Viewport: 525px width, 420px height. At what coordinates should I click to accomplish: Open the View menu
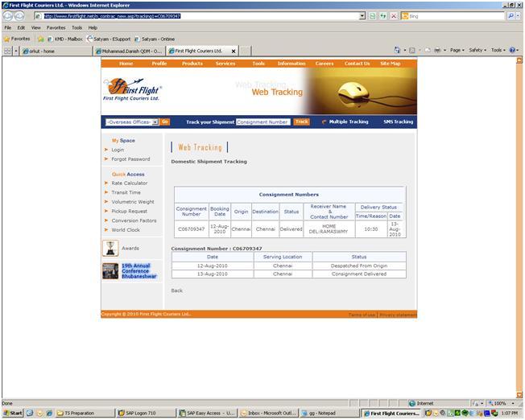[35, 28]
